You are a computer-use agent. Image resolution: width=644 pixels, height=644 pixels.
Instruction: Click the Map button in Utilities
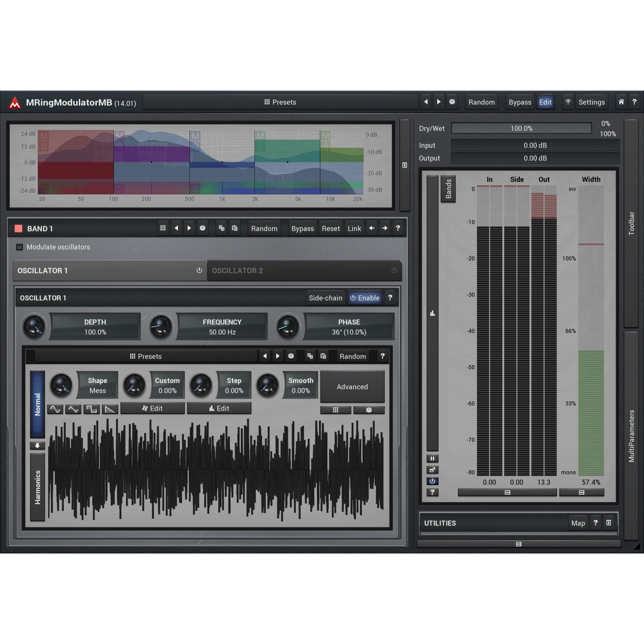pos(578,523)
